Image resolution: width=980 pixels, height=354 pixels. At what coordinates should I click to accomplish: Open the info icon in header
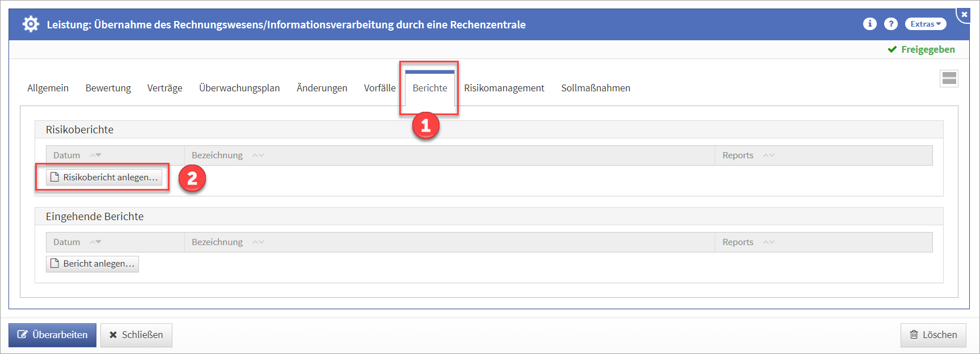click(x=869, y=24)
